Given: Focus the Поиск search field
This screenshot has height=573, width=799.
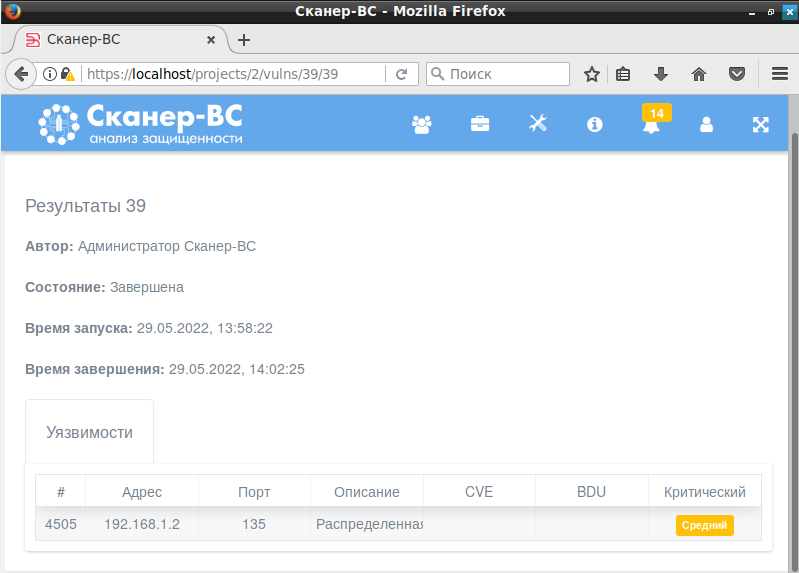Looking at the screenshot, I should click(x=498, y=74).
